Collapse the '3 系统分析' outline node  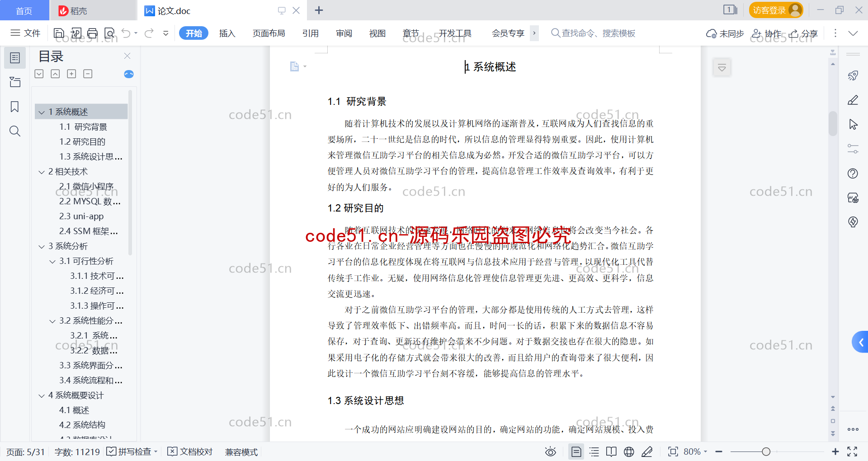pyautogui.click(x=42, y=246)
